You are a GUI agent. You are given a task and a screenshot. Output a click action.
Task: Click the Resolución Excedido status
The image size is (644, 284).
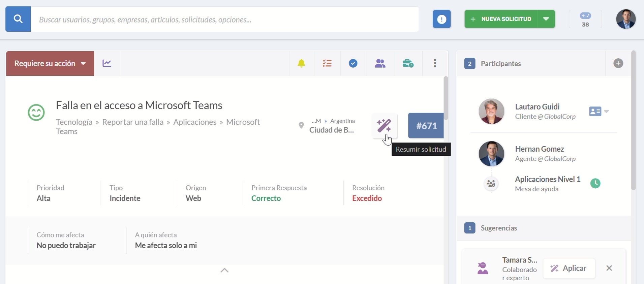367,198
